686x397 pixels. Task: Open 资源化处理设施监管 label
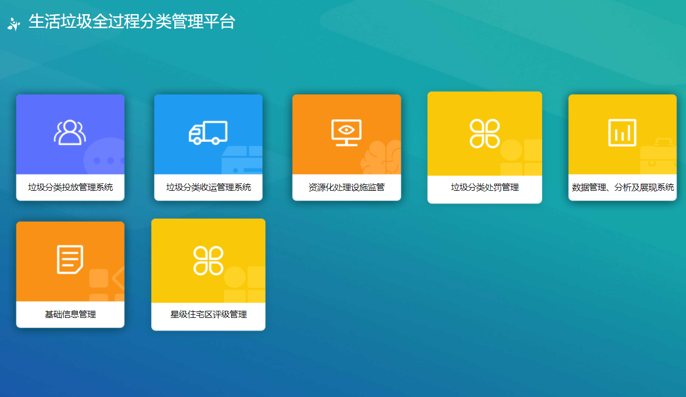(x=346, y=187)
